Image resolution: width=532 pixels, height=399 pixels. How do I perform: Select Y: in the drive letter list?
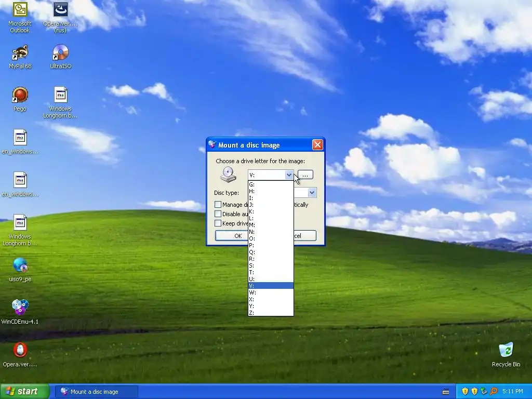pyautogui.click(x=271, y=306)
